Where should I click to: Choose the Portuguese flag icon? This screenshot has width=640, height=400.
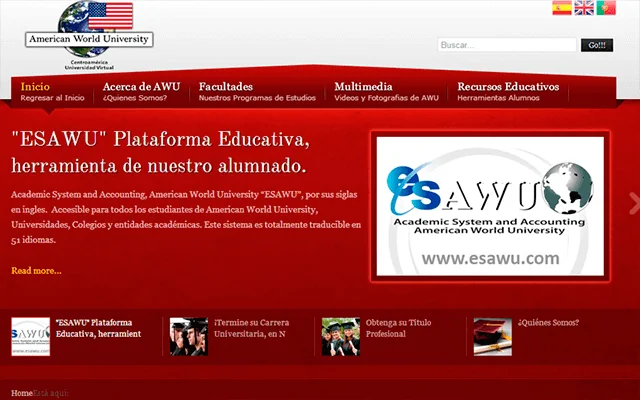606,8
